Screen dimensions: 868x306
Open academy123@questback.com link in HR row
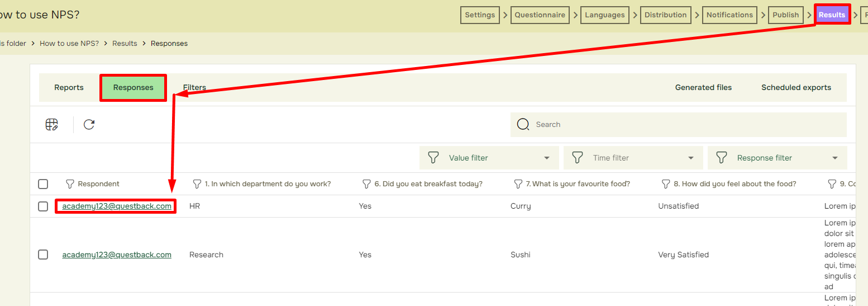click(x=117, y=206)
